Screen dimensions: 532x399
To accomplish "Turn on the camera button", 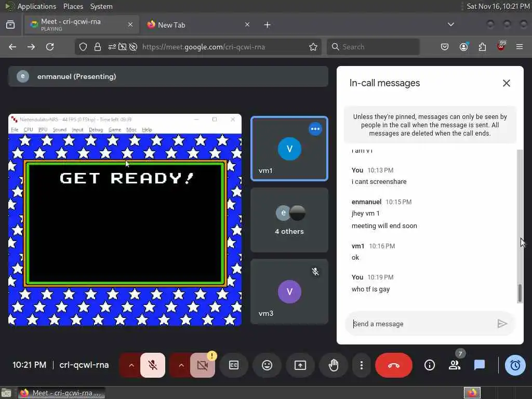I will point(203,365).
